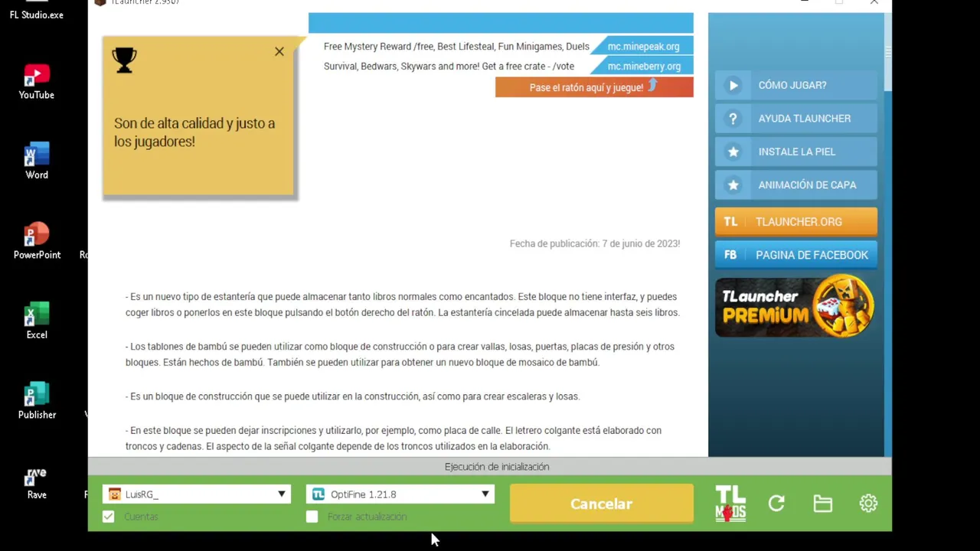The height and width of the screenshot is (551, 980).
Task: Click 'Survival, Bedwars, Skywars and more' text
Action: click(449, 67)
